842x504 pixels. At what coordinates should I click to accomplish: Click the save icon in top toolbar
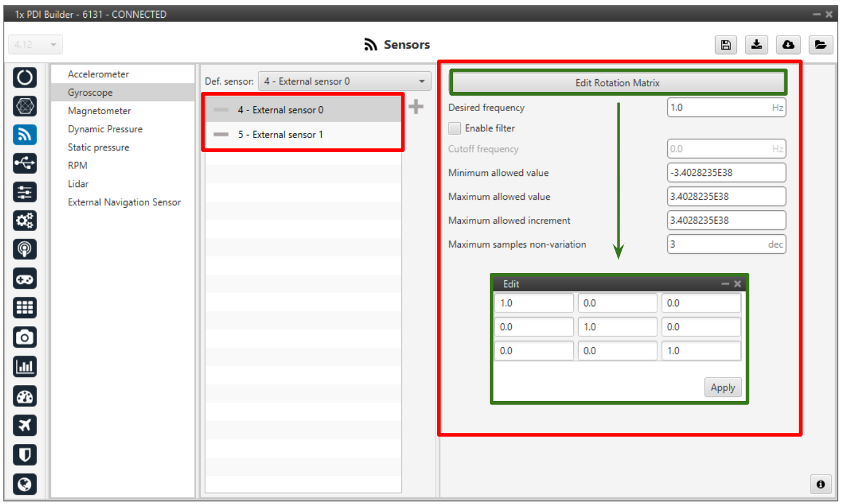(x=725, y=45)
